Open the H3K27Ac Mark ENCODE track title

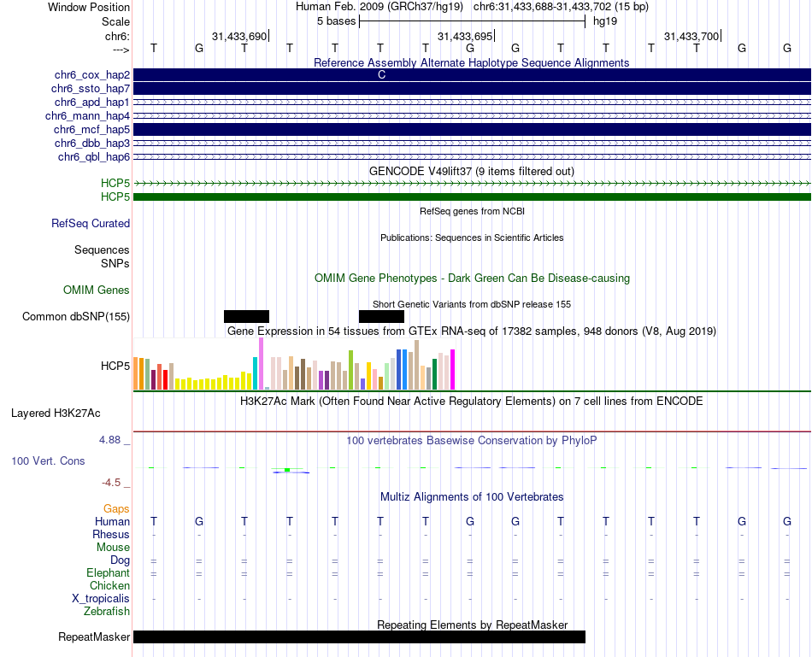pos(472,402)
